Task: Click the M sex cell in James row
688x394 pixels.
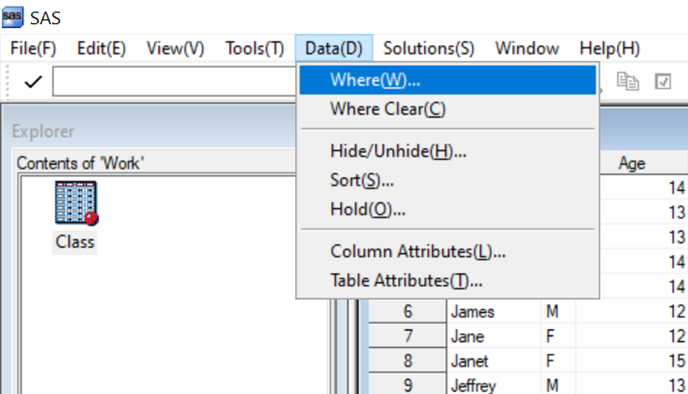Action: tap(559, 312)
